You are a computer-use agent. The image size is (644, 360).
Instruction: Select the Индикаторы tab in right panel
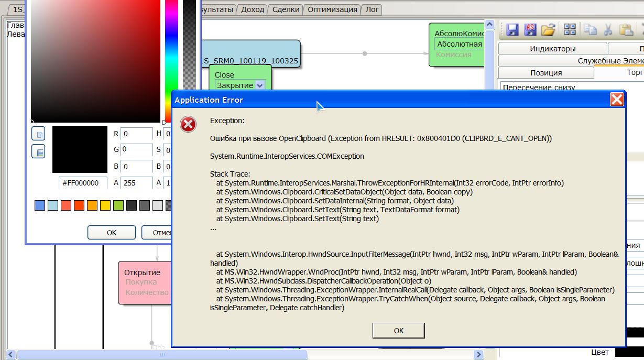(x=552, y=49)
